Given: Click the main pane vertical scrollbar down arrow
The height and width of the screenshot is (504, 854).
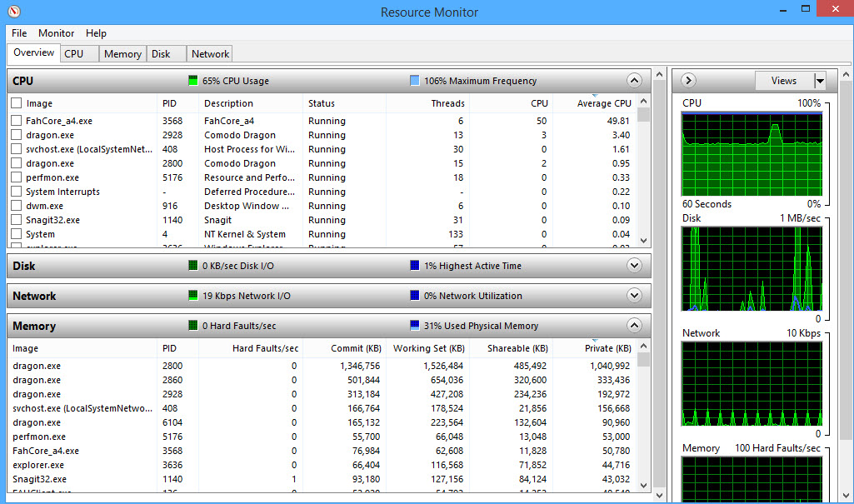Looking at the screenshot, I should pos(660,496).
